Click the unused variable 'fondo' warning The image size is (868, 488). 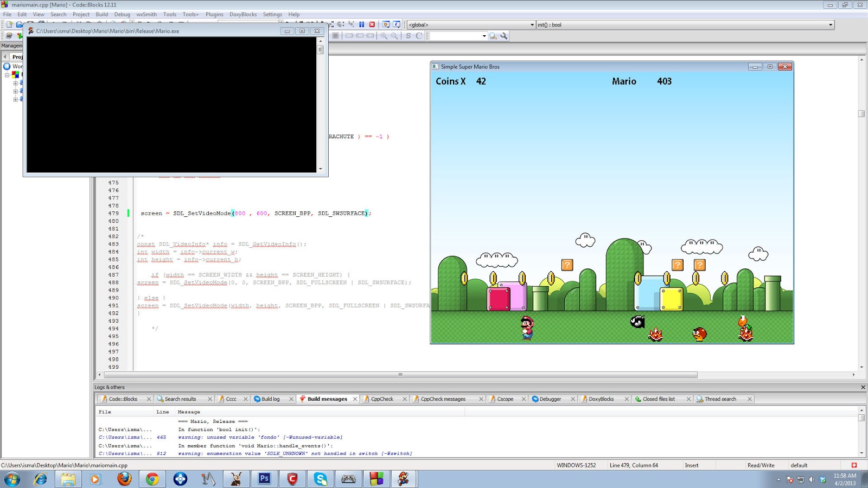click(260, 437)
